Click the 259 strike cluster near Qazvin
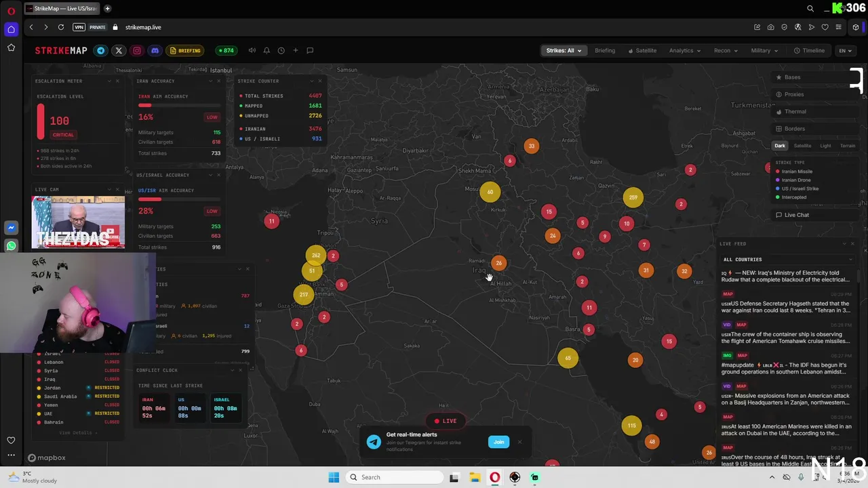The width and height of the screenshot is (868, 488). (x=633, y=198)
